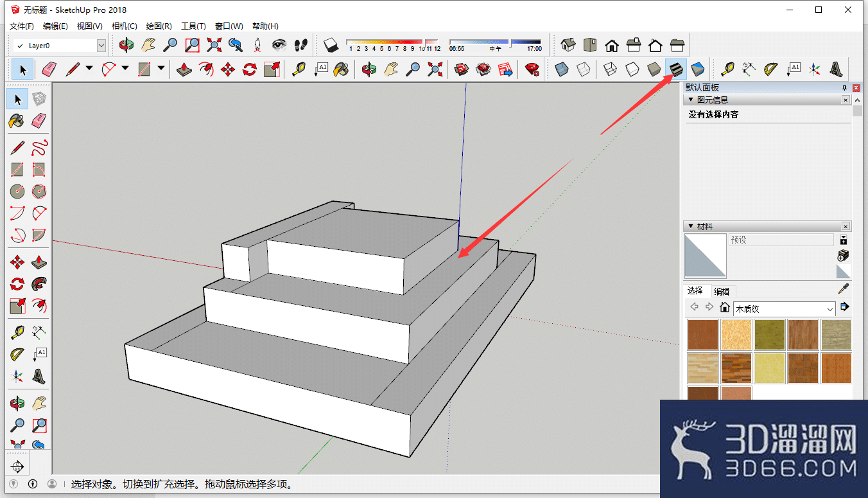
Task: Open the pencil Line tool dropdown arrow
Action: click(89, 68)
